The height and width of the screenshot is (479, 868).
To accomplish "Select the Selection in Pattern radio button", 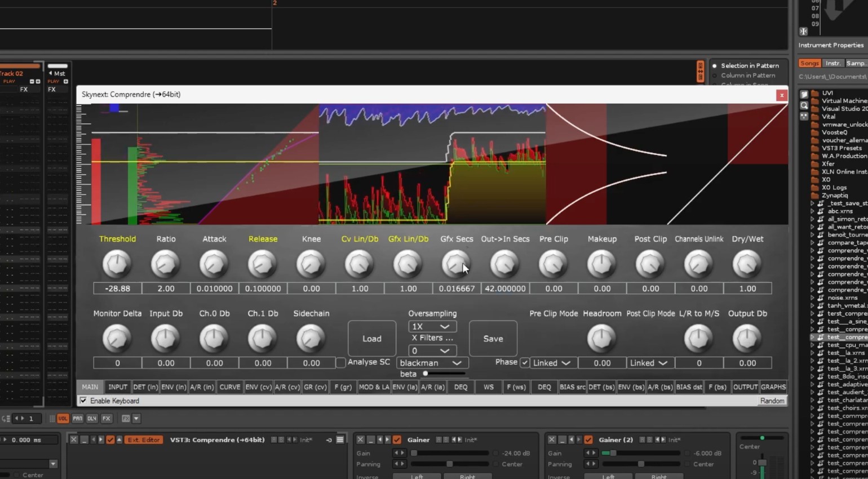I will pos(715,66).
